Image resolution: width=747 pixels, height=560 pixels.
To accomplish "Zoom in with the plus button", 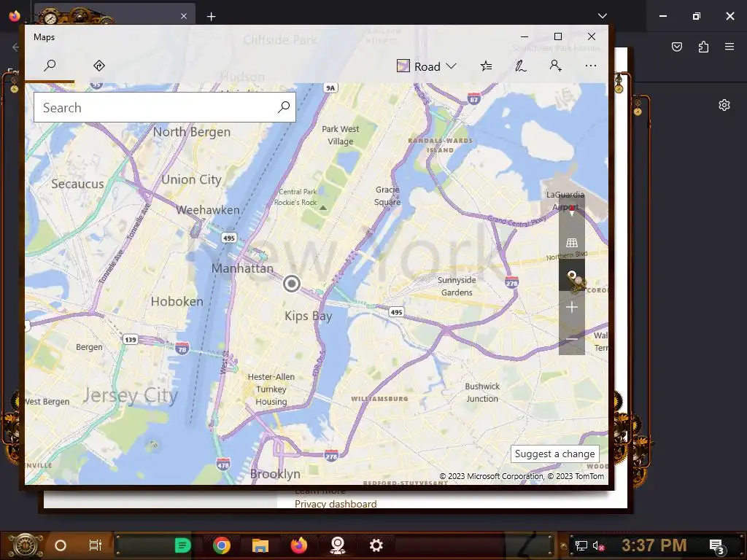I will pyautogui.click(x=572, y=307).
